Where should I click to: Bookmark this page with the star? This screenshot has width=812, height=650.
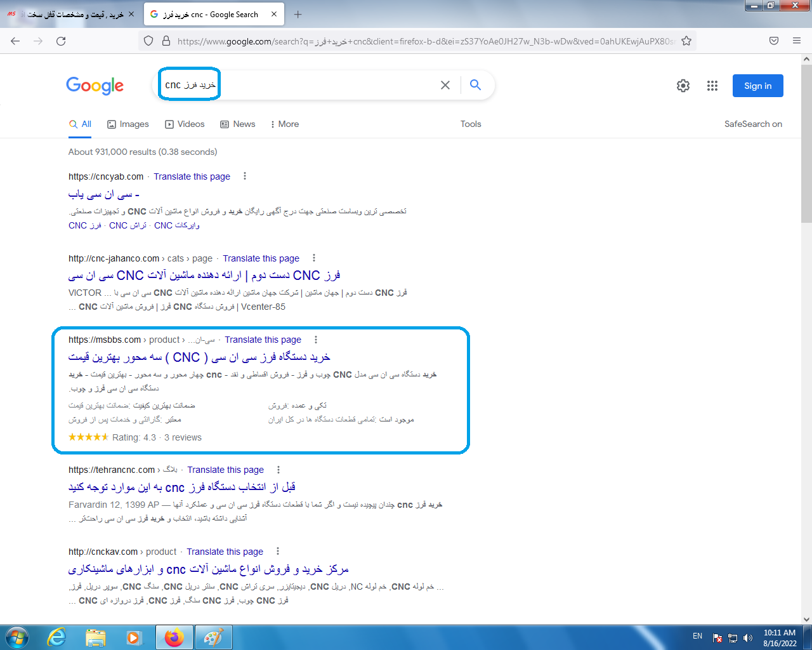686,41
